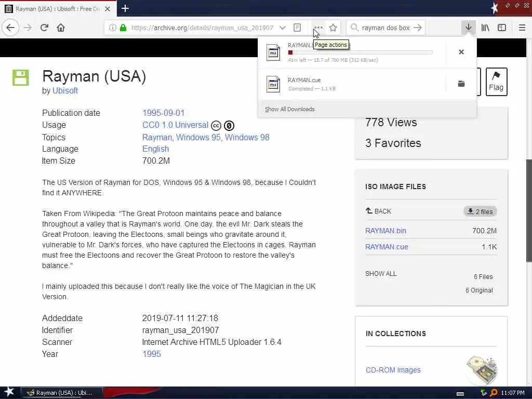Reload the current page
The height and width of the screenshot is (399, 532).
click(x=44, y=28)
